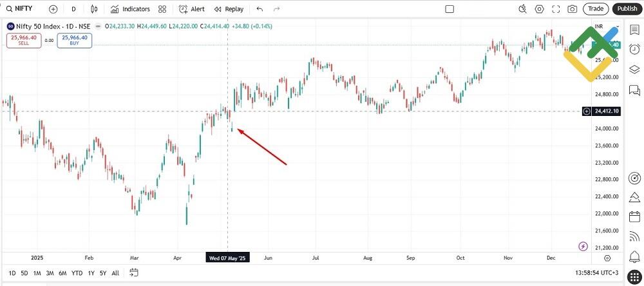Open the D interval dropdown
This screenshot has height=286, width=644.
pos(73,9)
